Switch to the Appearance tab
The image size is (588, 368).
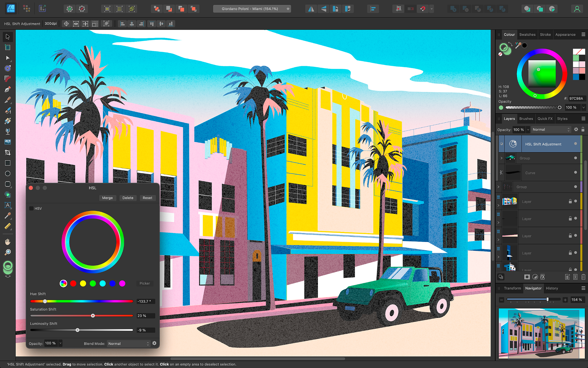coord(565,34)
